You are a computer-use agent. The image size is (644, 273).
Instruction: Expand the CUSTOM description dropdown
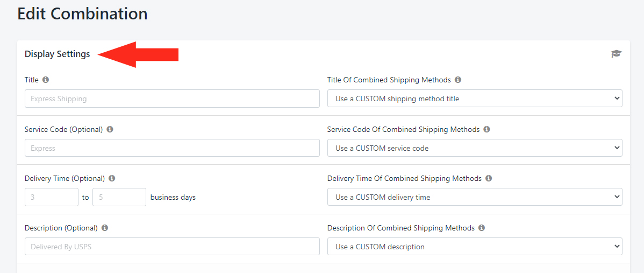point(475,247)
